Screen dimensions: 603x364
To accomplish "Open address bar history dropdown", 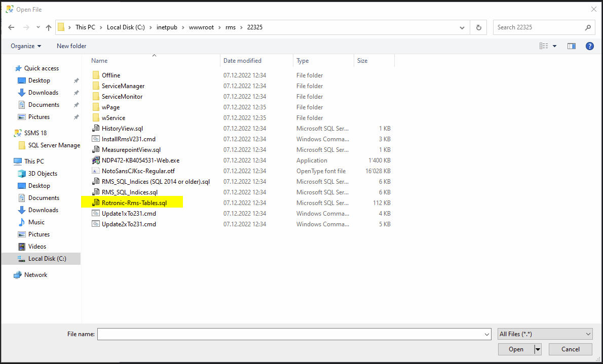I will [x=462, y=27].
